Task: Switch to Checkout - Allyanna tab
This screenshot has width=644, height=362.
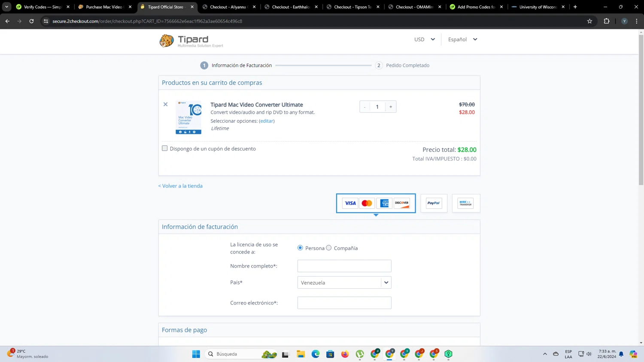Action: coord(228,7)
